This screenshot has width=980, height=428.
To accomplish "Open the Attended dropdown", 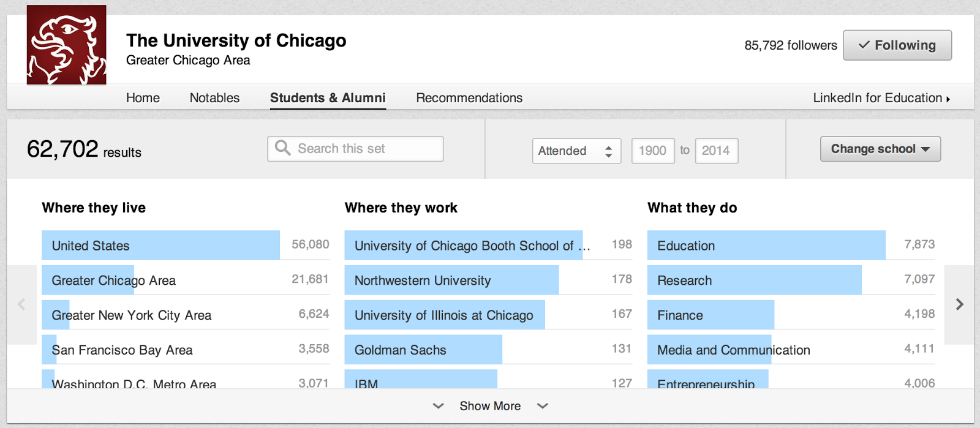I will point(576,151).
